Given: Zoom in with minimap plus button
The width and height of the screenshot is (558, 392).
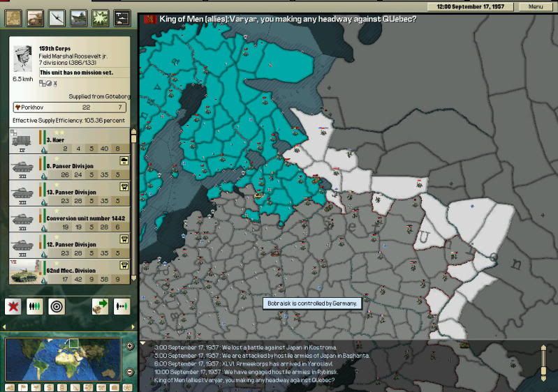Looking at the screenshot, I should click(130, 346).
